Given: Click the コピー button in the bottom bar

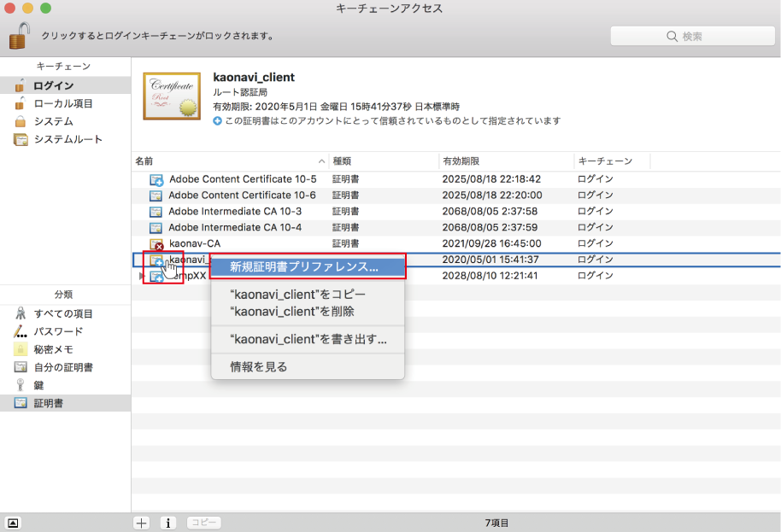Looking at the screenshot, I should coord(204,523).
